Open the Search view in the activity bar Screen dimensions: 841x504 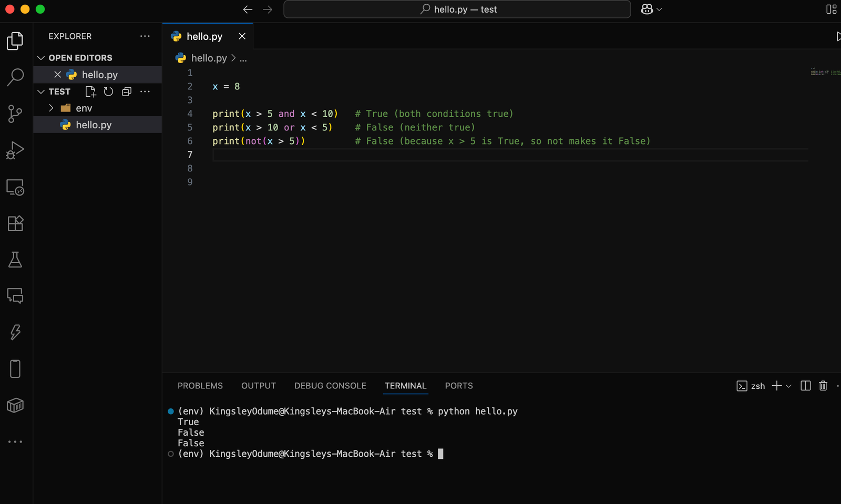(x=15, y=77)
